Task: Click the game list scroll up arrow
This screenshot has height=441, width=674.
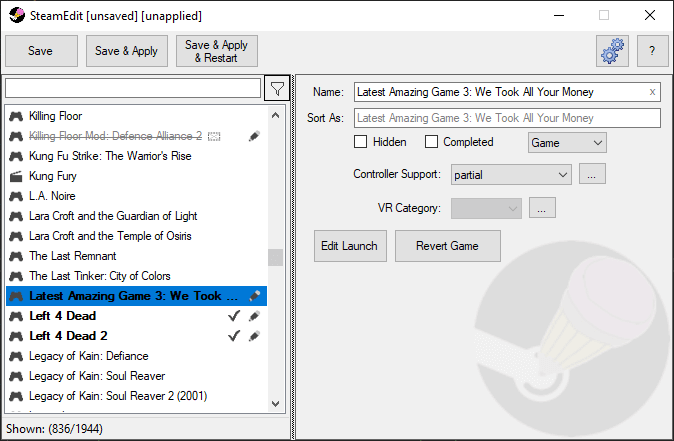Action: pyautogui.click(x=276, y=115)
